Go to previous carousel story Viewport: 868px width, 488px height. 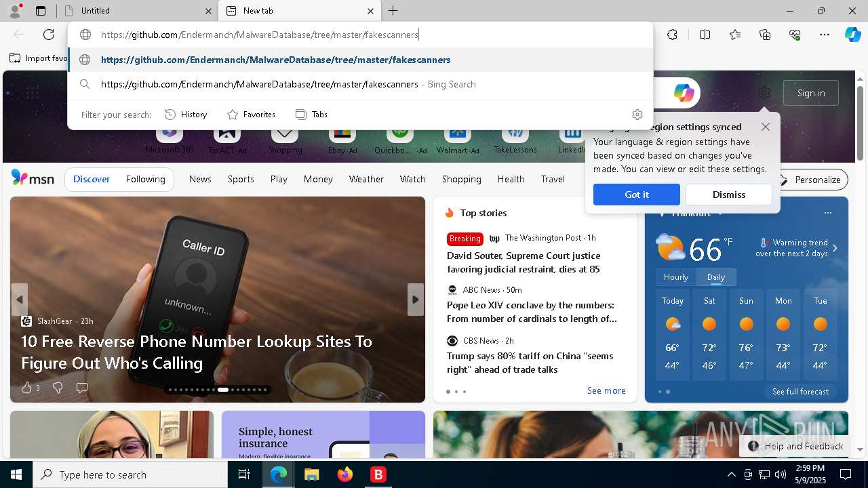tap(20, 300)
